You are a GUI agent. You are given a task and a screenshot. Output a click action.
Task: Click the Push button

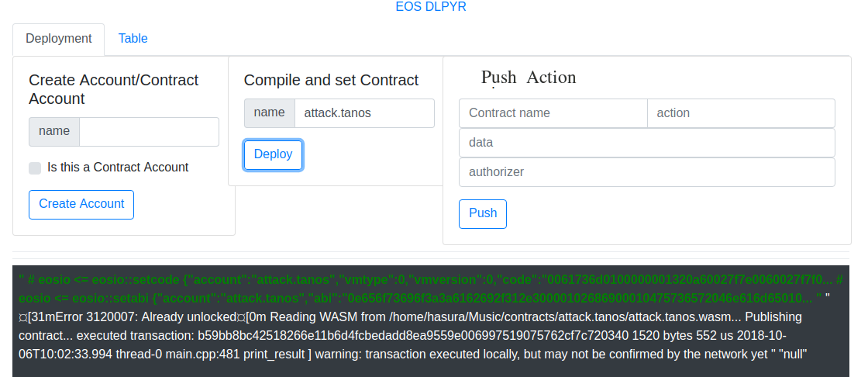tap(483, 214)
